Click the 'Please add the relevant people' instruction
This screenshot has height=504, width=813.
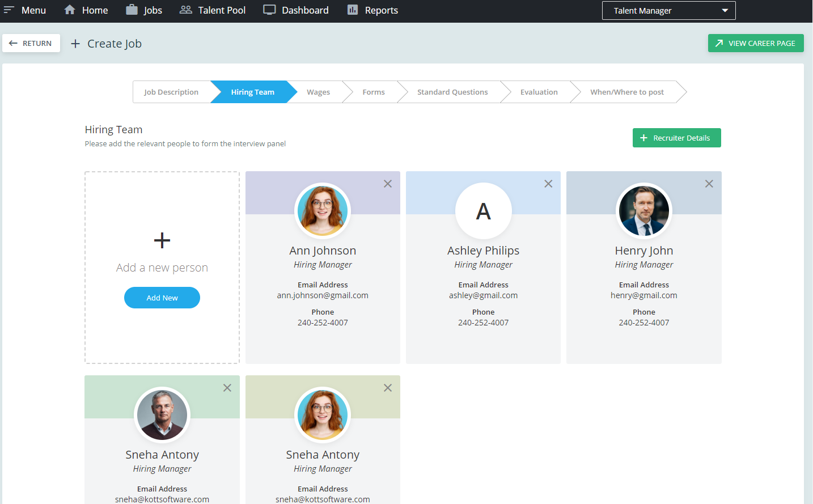[x=185, y=144]
